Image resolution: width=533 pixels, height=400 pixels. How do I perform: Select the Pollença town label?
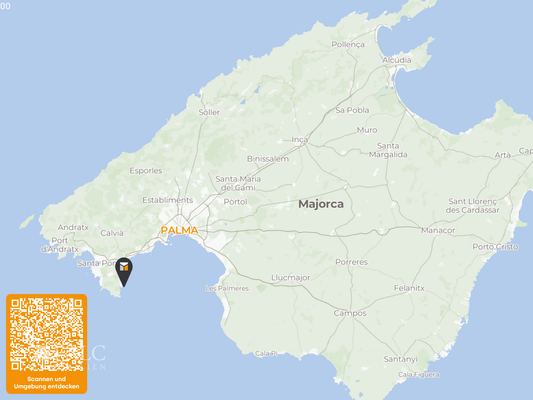pos(348,45)
